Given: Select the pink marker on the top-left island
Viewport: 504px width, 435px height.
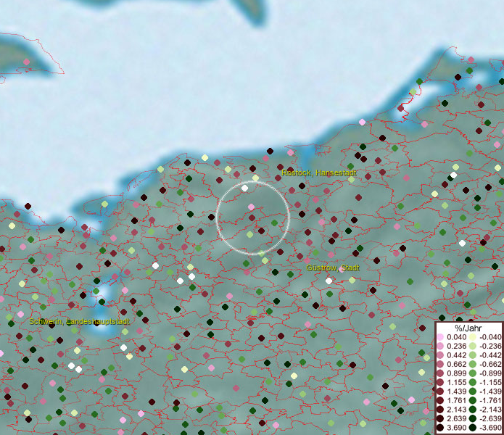Looking at the screenshot, I should click(x=26, y=62).
